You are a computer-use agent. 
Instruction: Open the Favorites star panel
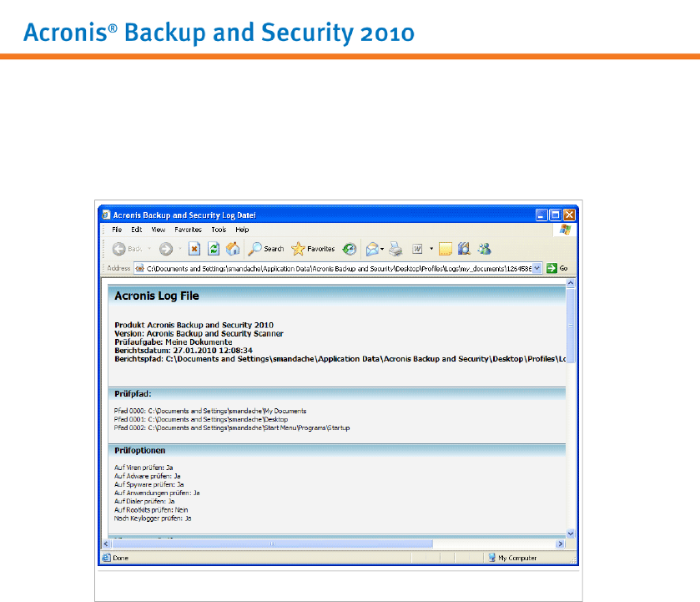312,249
